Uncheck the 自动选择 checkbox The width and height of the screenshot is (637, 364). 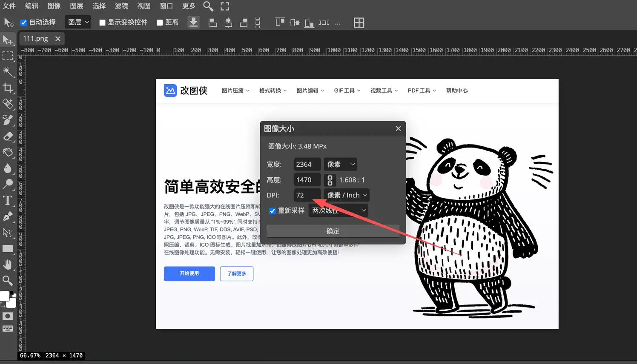coord(24,22)
